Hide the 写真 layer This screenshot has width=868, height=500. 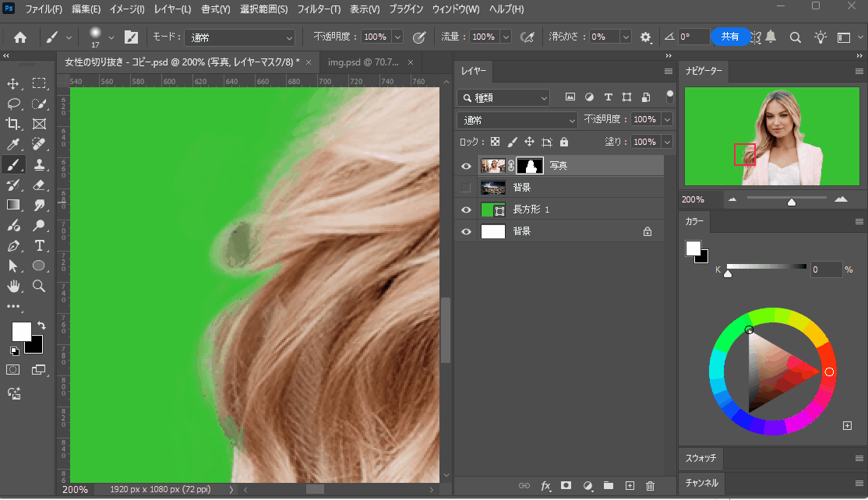(x=466, y=166)
